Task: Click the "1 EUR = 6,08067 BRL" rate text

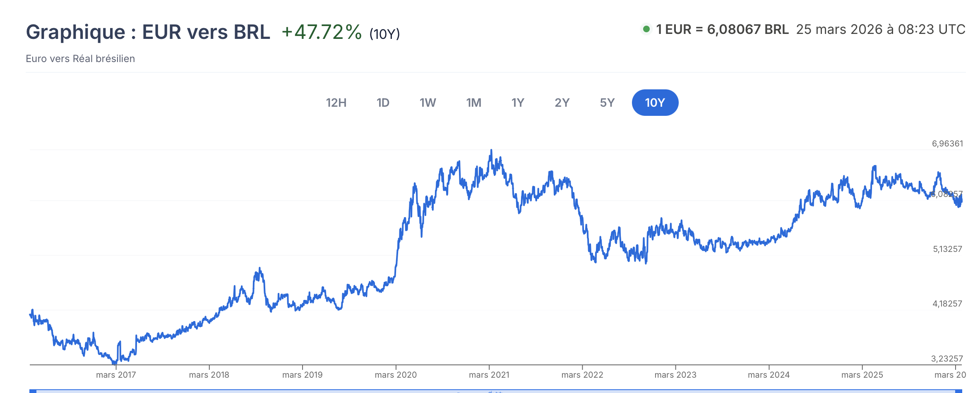Action: (x=722, y=29)
